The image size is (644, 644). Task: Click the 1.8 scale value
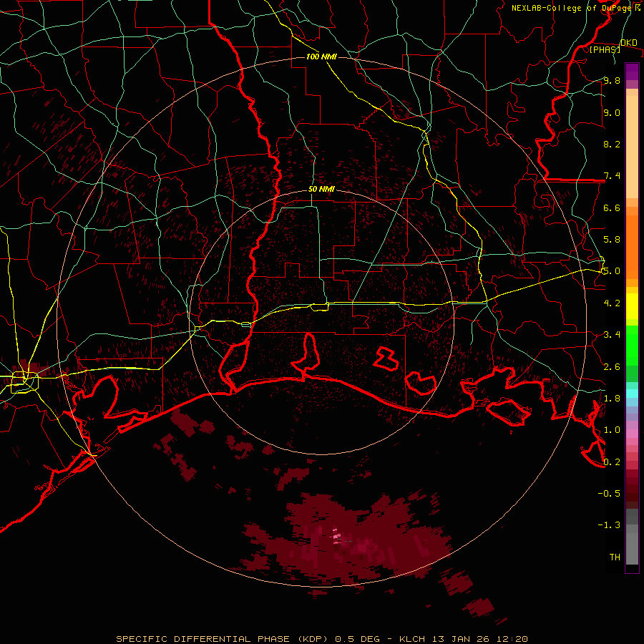click(612, 399)
